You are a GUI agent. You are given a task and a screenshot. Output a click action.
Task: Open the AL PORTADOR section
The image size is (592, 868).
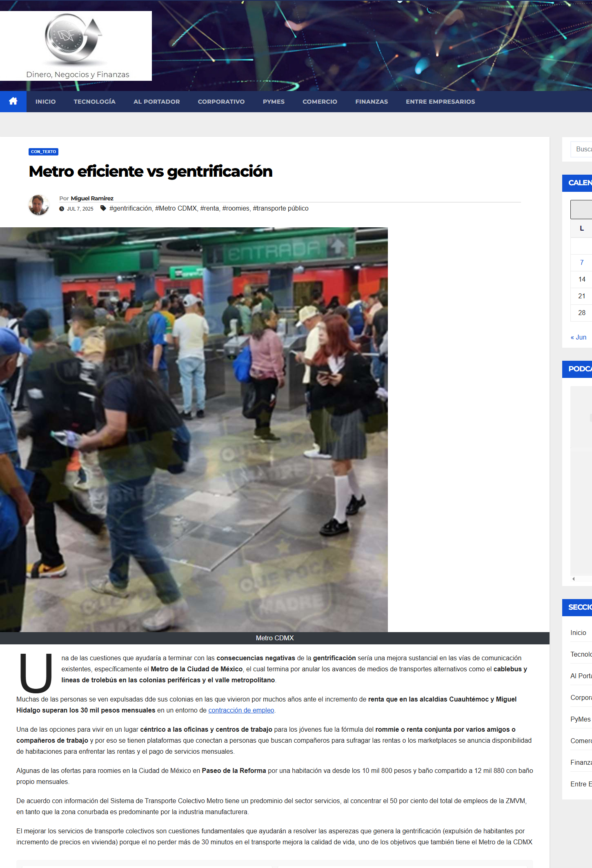(x=157, y=102)
